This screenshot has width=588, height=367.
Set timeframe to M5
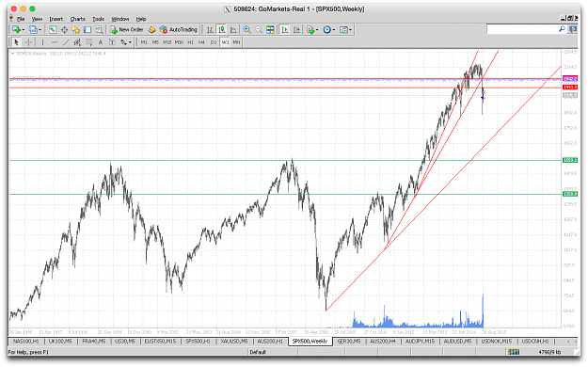pyautogui.click(x=155, y=42)
